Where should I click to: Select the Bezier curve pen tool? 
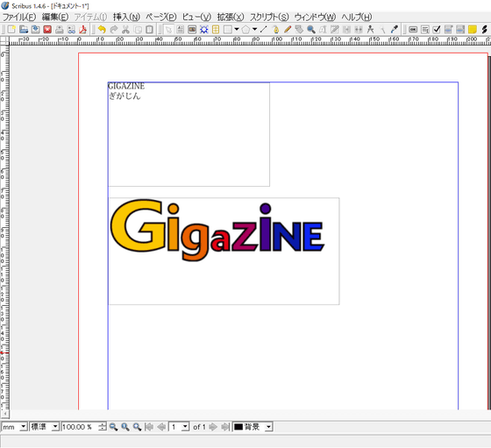(x=276, y=30)
